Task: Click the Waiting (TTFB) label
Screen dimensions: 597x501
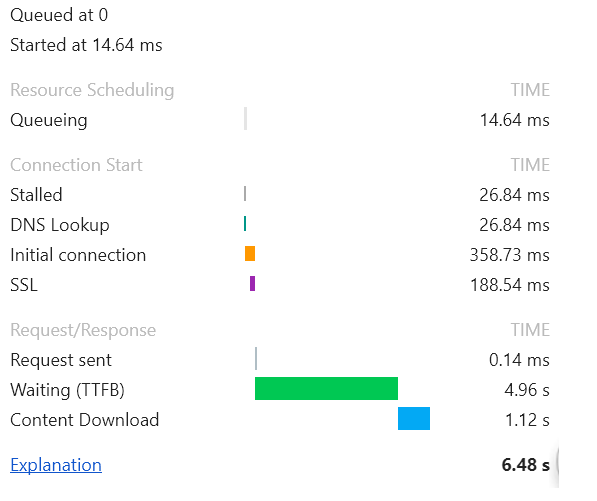Action: 67,390
